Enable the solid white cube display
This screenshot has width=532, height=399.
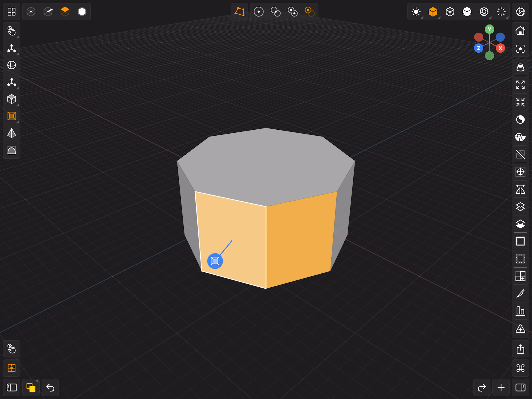click(x=467, y=12)
